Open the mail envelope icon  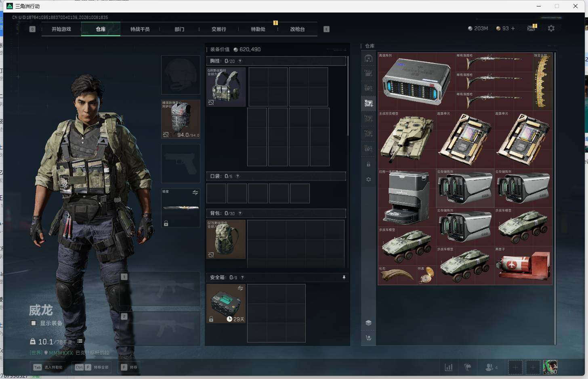(x=531, y=28)
